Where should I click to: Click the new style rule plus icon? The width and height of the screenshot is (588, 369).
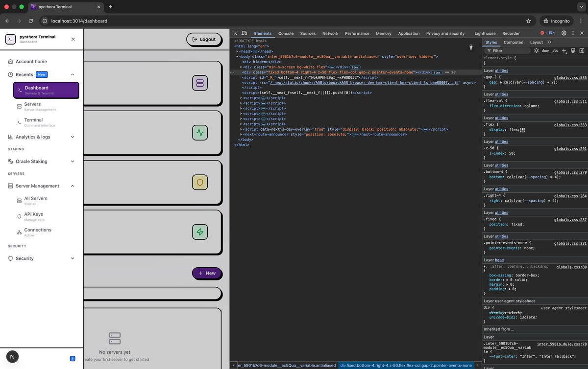click(563, 50)
